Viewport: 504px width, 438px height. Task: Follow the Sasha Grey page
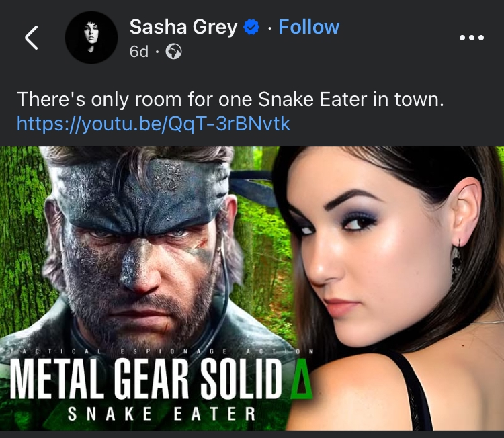(308, 27)
